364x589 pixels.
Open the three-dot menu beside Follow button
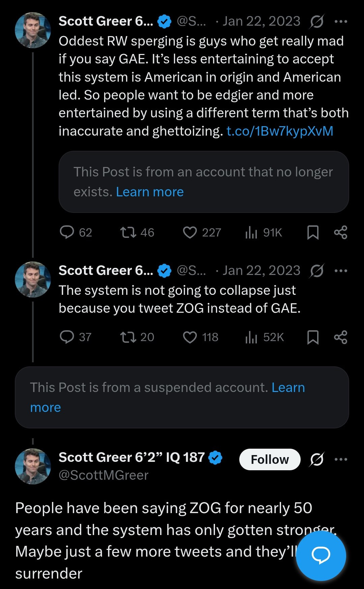tap(341, 459)
